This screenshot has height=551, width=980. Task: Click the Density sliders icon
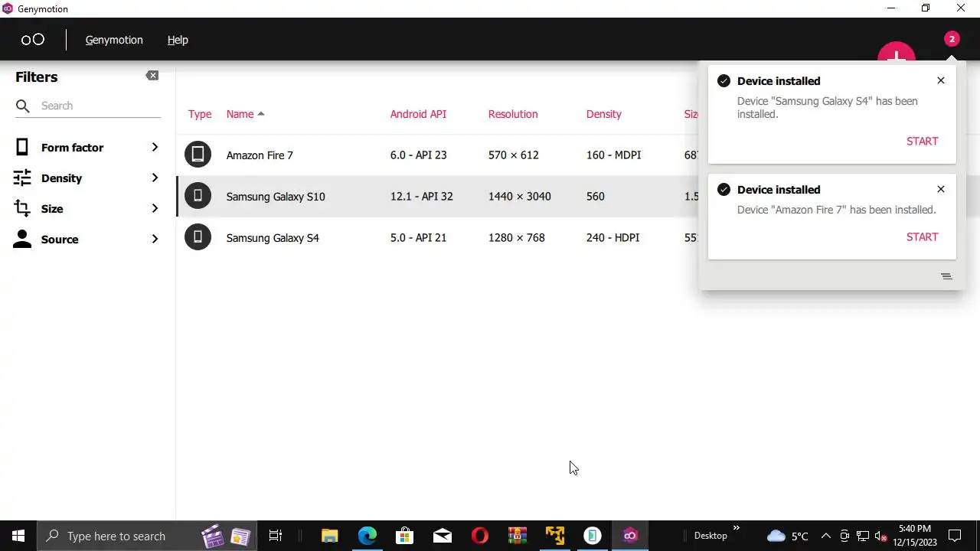coord(22,178)
